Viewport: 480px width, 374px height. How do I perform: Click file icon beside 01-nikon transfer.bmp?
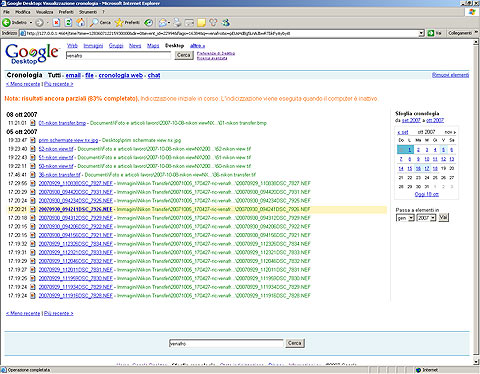click(x=33, y=123)
